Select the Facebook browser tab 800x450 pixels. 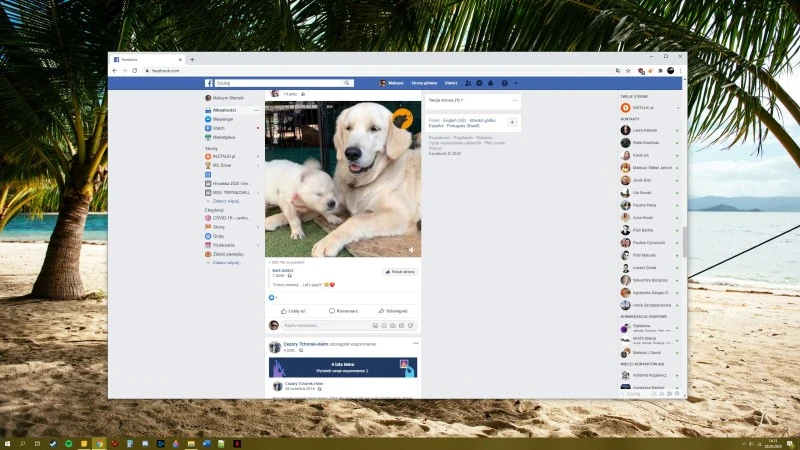click(x=147, y=60)
